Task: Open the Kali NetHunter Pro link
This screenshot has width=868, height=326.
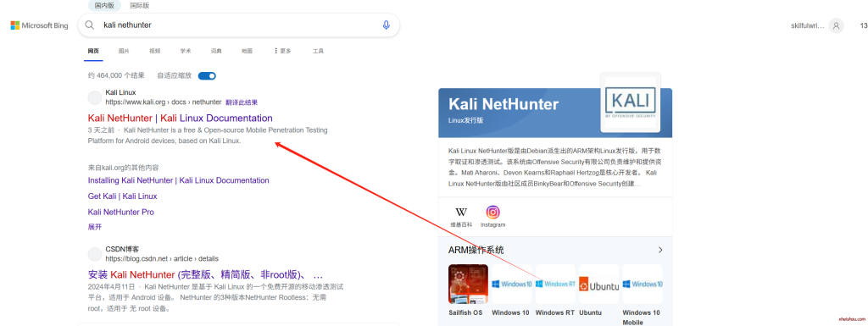Action: (x=120, y=213)
